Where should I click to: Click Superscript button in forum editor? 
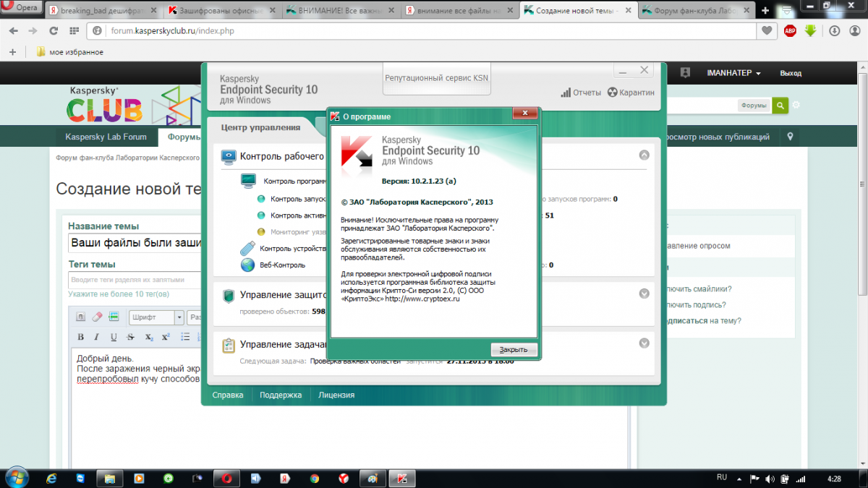tap(166, 337)
